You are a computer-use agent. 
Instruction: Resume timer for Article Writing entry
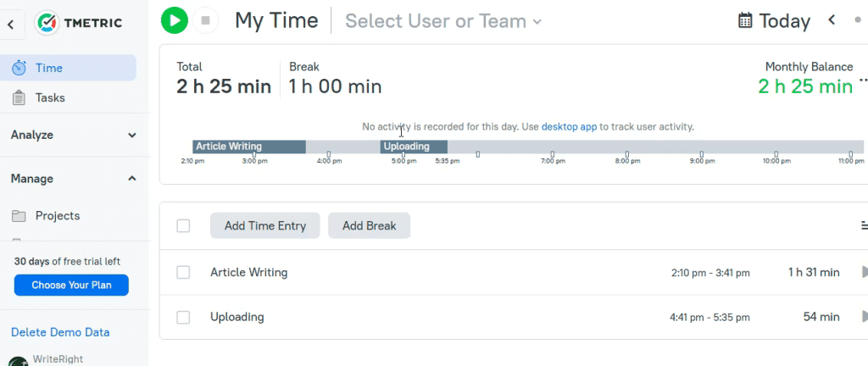pyautogui.click(x=864, y=272)
